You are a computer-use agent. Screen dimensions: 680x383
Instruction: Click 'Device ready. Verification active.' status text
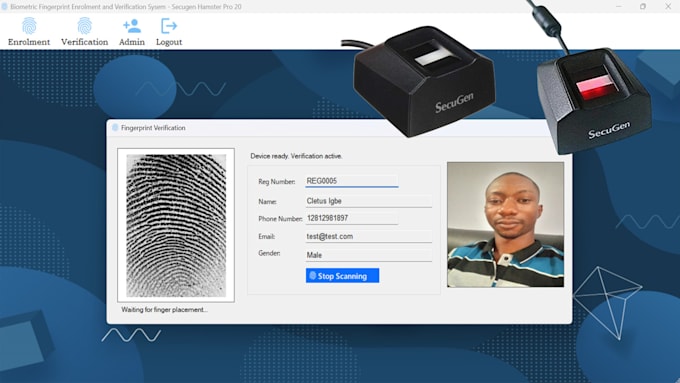pos(296,156)
